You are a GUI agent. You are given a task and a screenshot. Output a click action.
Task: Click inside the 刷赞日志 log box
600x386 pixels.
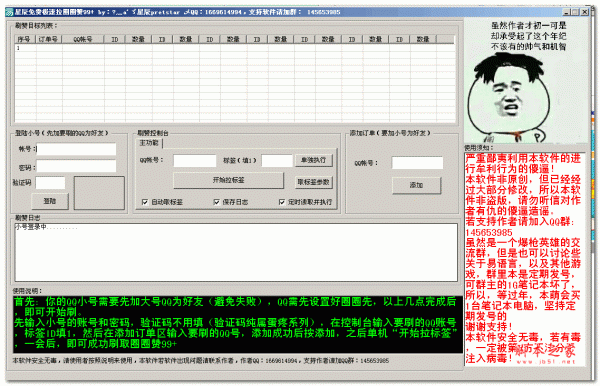coord(236,252)
